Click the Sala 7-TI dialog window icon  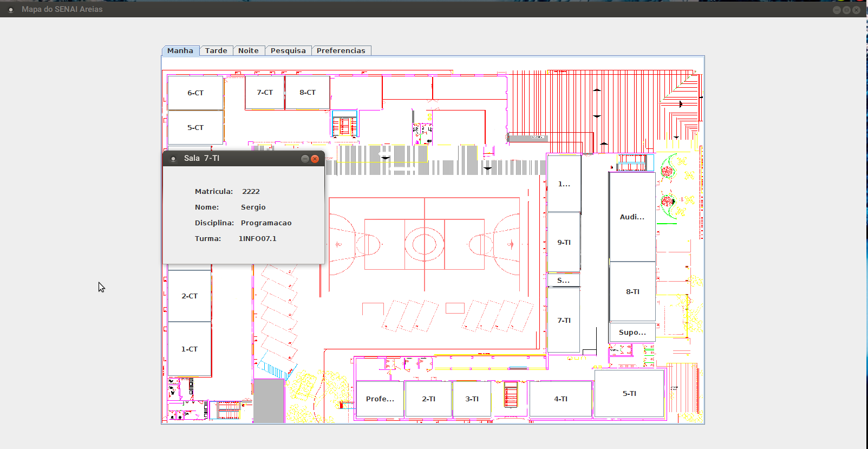pyautogui.click(x=173, y=159)
